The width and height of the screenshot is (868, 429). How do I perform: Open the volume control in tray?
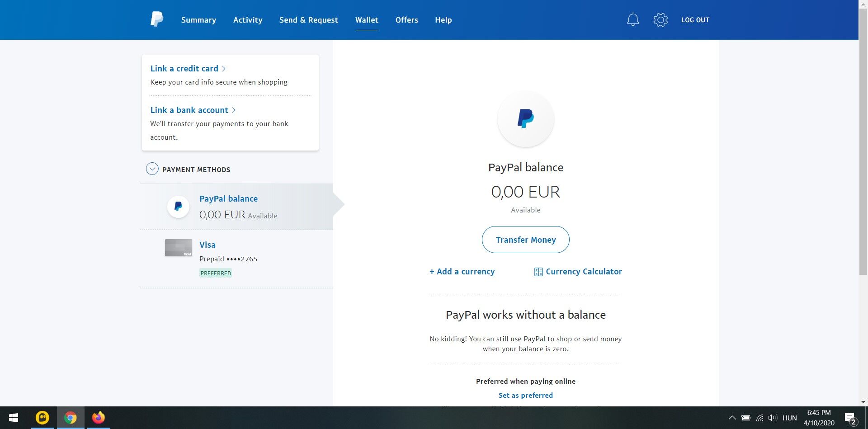coord(773,418)
